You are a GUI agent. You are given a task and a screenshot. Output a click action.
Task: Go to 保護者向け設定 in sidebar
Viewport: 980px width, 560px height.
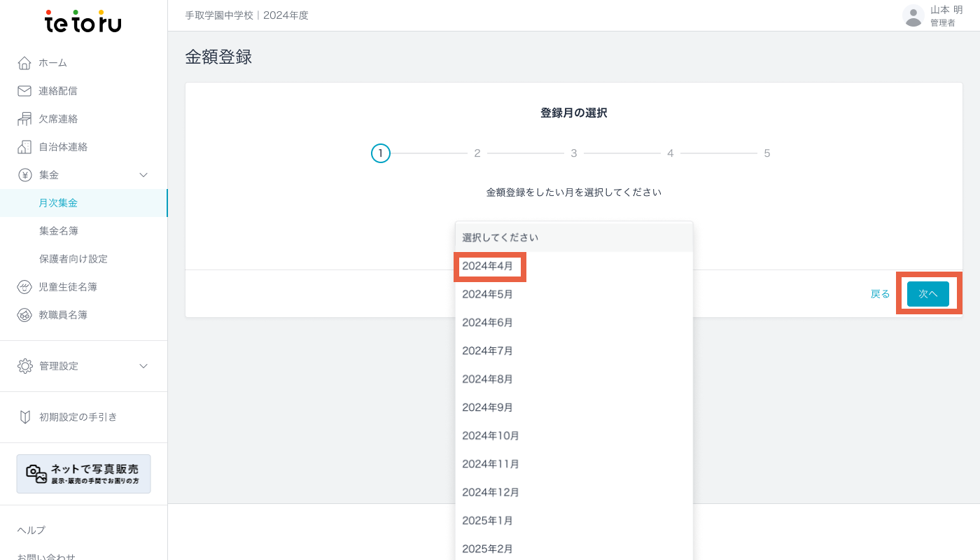pos(73,259)
